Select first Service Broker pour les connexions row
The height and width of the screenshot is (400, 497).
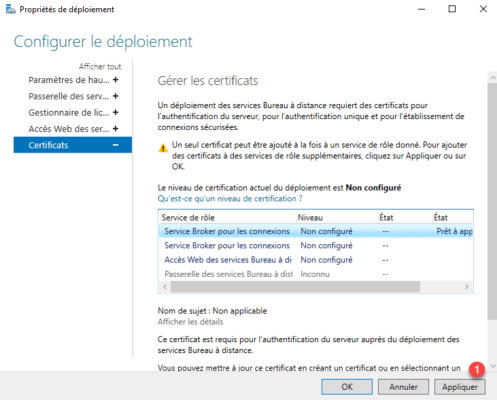[316, 231]
